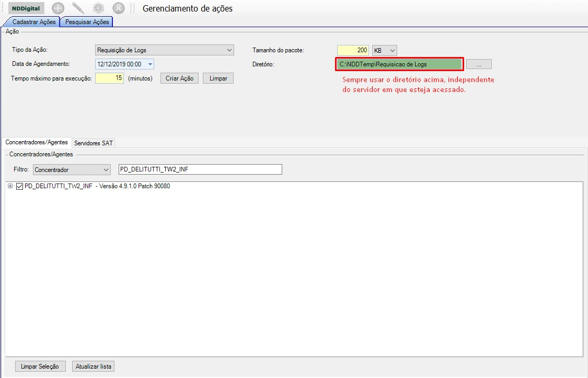This screenshot has height=378, width=588.
Task: Switch to the Pesquisar Ações tab
Action: click(x=87, y=22)
